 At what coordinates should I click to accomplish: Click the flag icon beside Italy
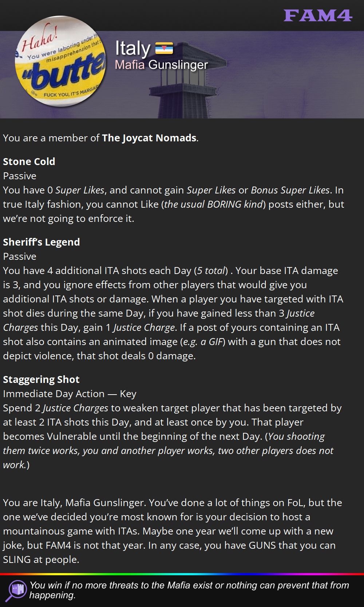164,48
